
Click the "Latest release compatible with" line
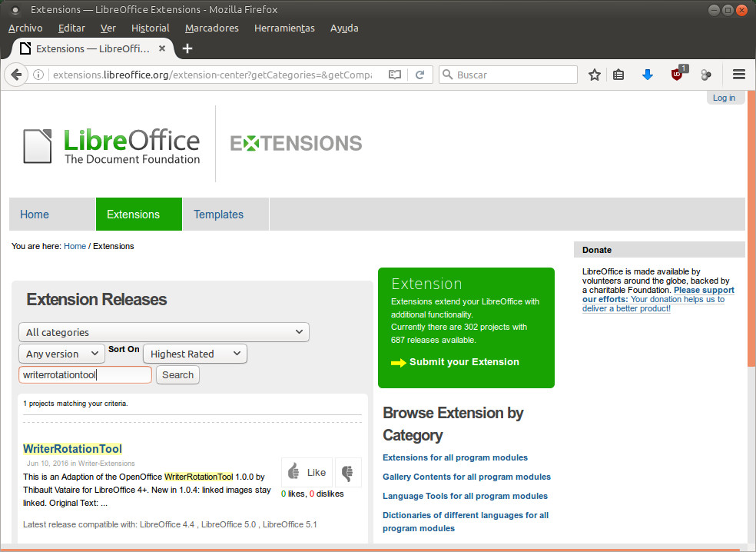170,524
